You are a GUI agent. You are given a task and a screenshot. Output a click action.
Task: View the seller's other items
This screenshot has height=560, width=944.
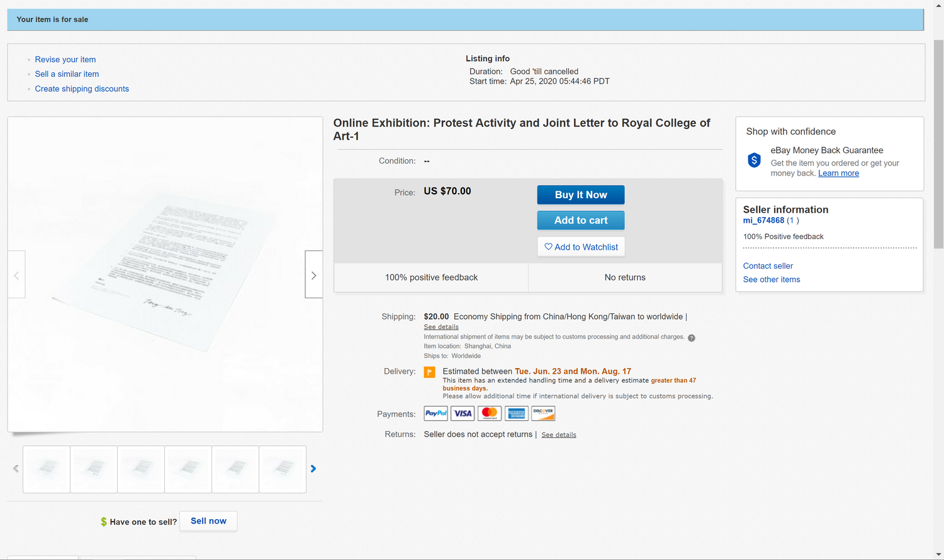coord(772,279)
